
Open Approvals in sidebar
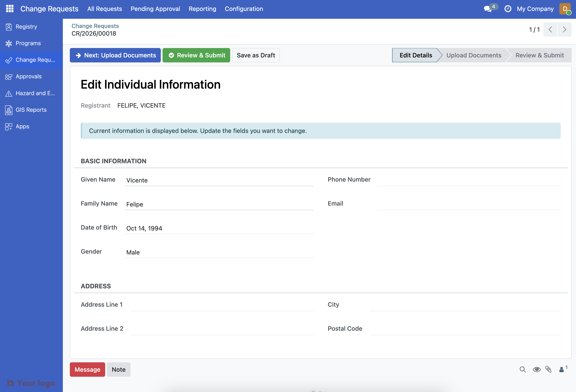coord(31,77)
